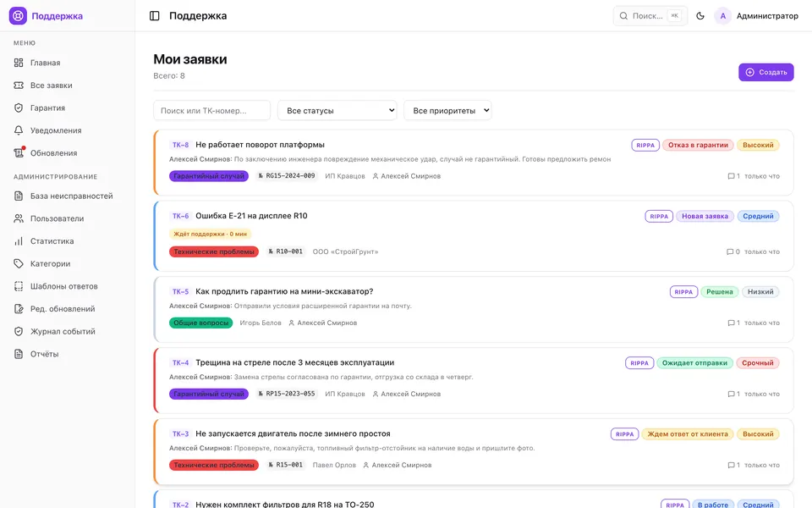Click ticket title Не запускается двигатель после зимнего простоя
Screen dimensions: 812x508
coord(294,433)
